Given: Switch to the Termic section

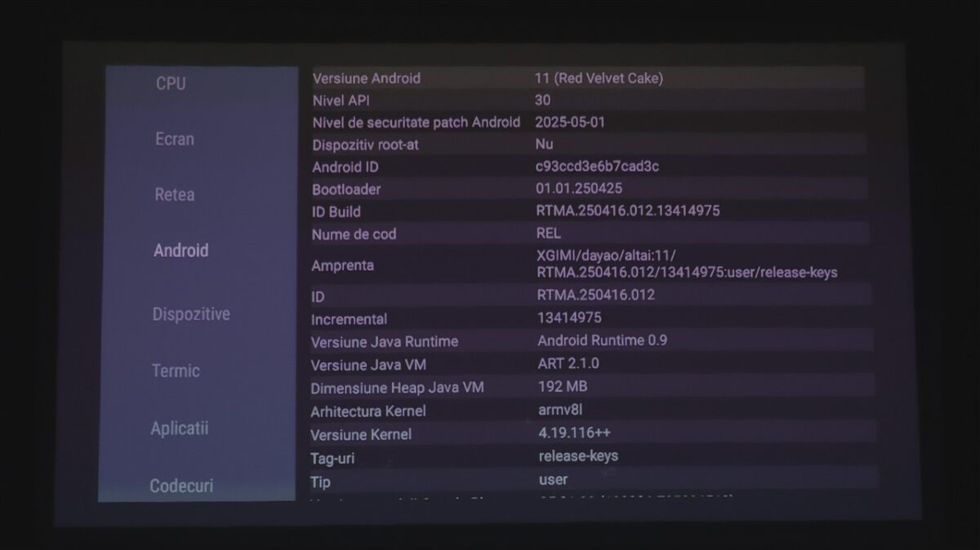Looking at the screenshot, I should [x=176, y=370].
